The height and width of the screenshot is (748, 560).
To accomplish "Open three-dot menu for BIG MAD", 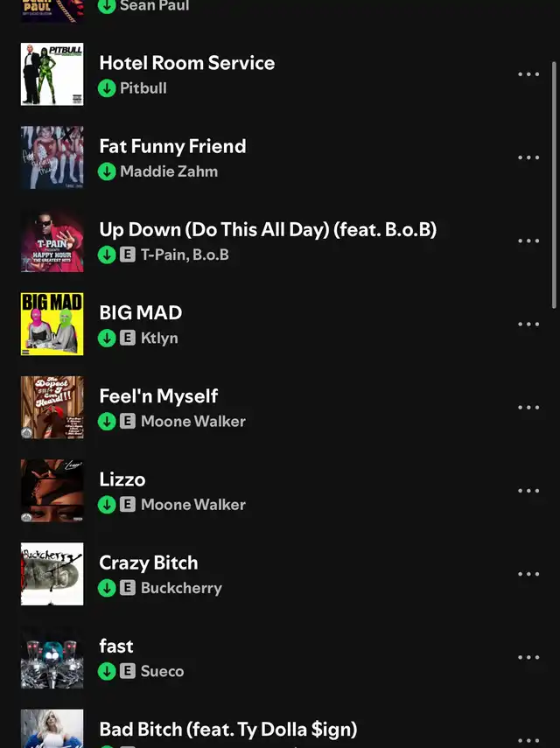I will 528,325.
